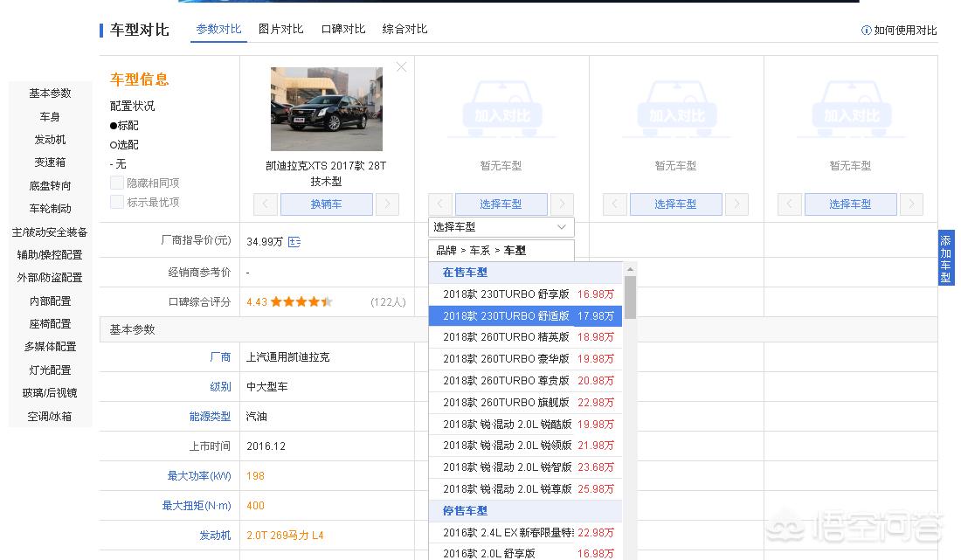Select 2018款 230TURBO 舒适版 17.98万
Viewport: 961px width, 560px height.
click(x=526, y=316)
